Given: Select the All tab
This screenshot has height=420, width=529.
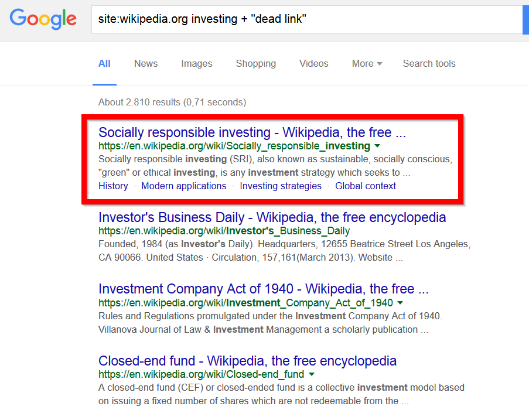Looking at the screenshot, I should click(104, 63).
